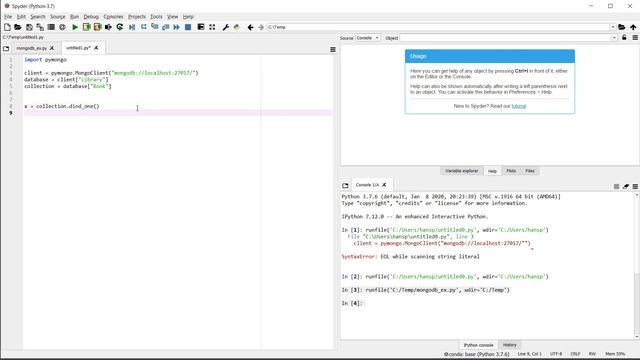Image resolution: width=640 pixels, height=360 pixels.
Task: Run selection or current line icon
Action: 108,27
